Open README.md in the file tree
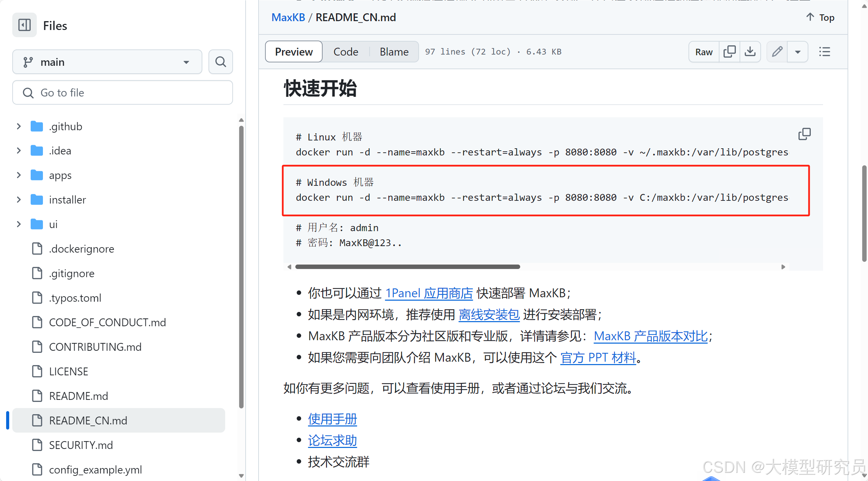Viewport: 868px width, 481px height. click(78, 396)
